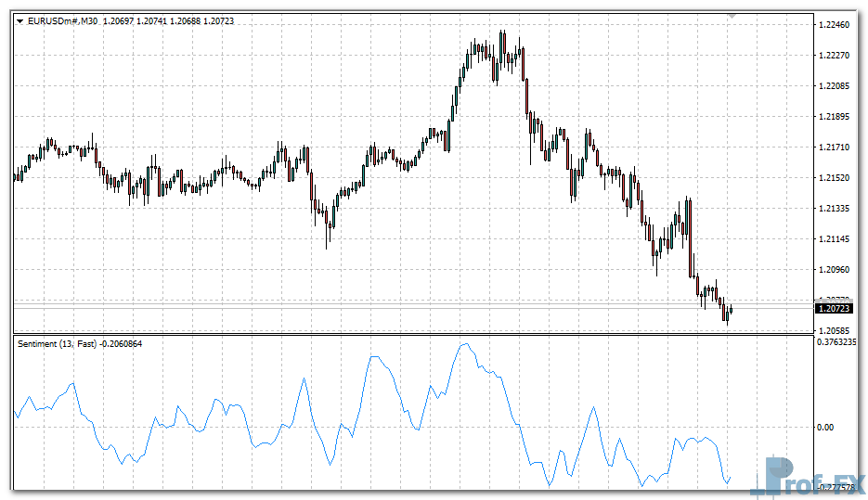This screenshot has width=868, height=500.
Task: Click the 0.00 level on indicator scale
Action: (825, 427)
